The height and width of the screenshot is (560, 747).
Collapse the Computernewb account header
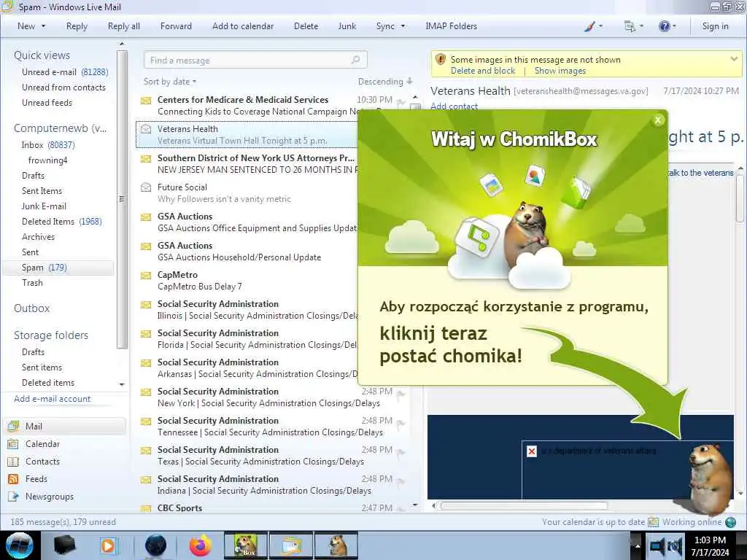pos(60,128)
